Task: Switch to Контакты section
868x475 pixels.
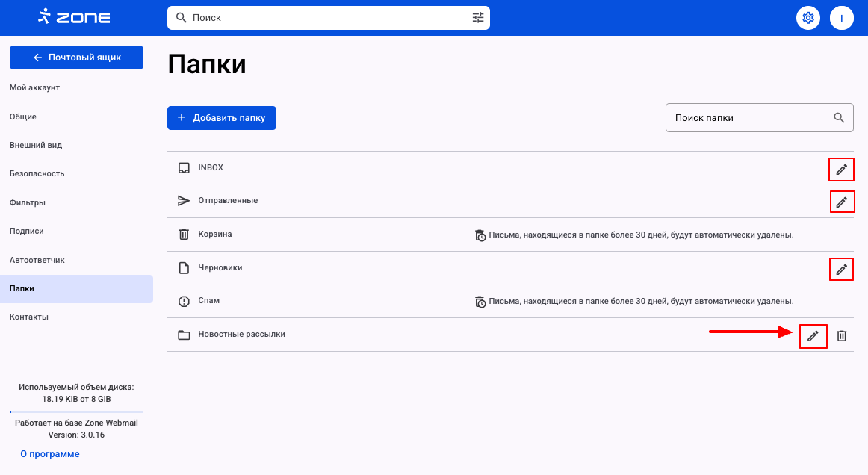Action: tap(29, 317)
